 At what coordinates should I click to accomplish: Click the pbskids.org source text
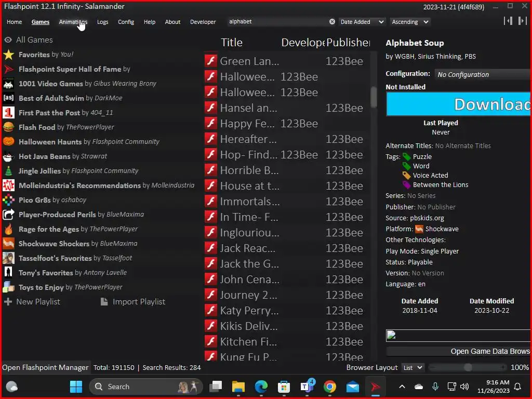(x=427, y=218)
